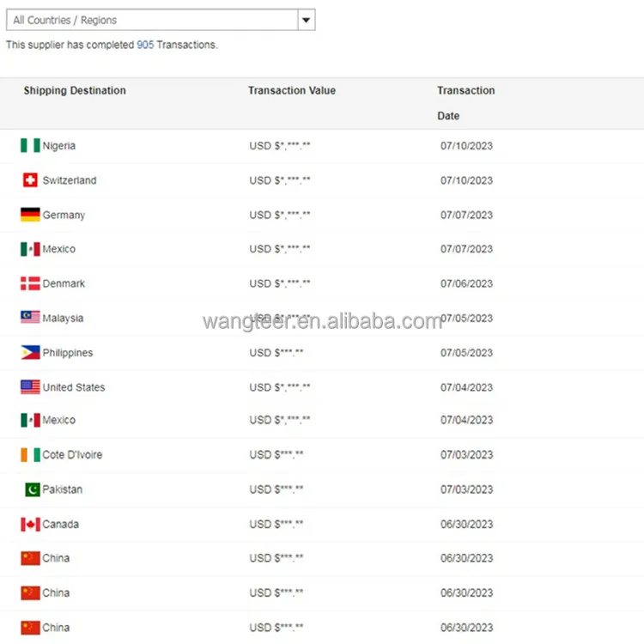Click United States' 07/04/2023 date

466,387
